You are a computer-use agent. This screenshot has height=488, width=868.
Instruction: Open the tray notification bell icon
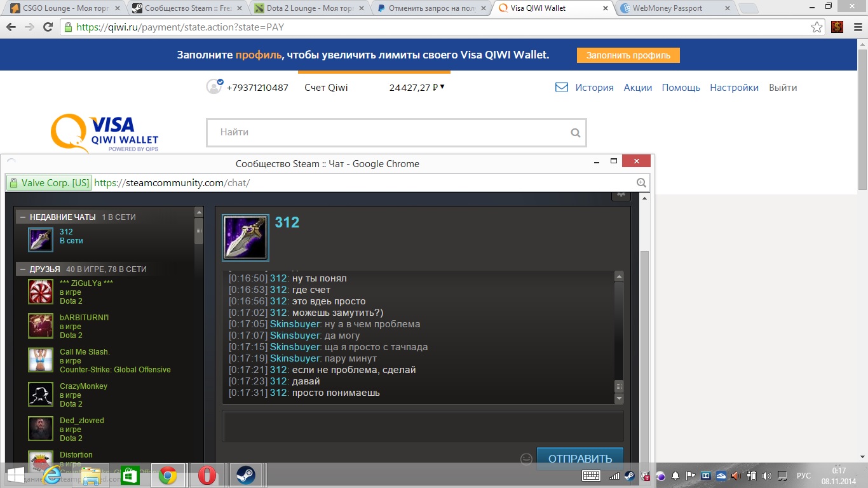click(675, 475)
